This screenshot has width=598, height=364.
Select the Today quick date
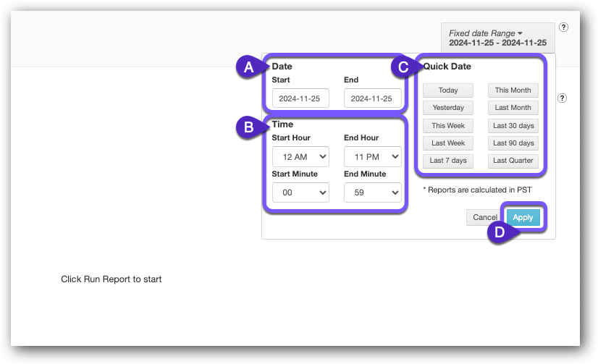(x=448, y=90)
